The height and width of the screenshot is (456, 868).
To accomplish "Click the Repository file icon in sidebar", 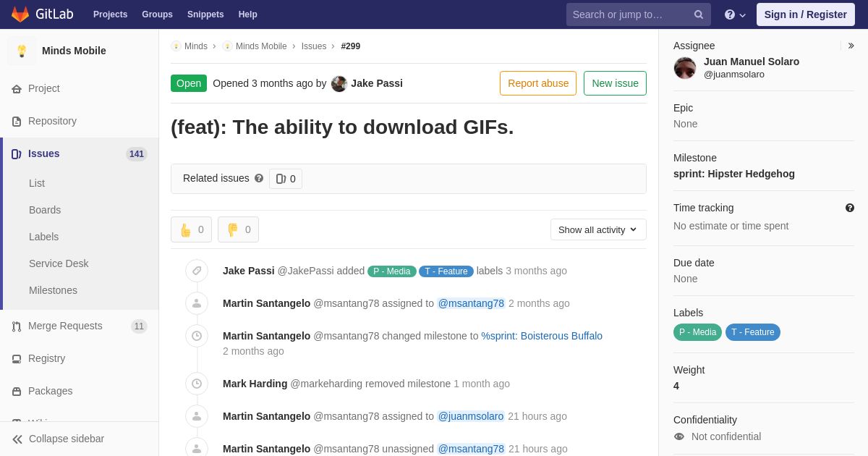I will [17, 122].
